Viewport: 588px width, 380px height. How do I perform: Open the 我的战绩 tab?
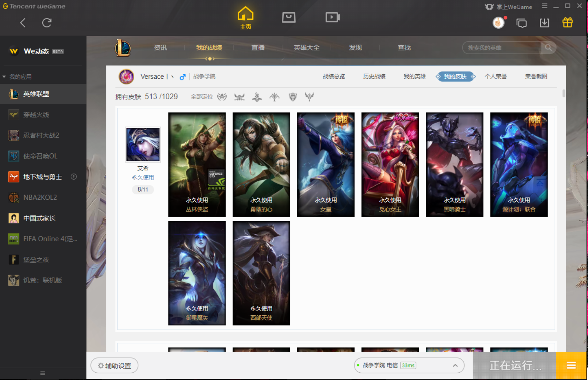pyautogui.click(x=209, y=47)
